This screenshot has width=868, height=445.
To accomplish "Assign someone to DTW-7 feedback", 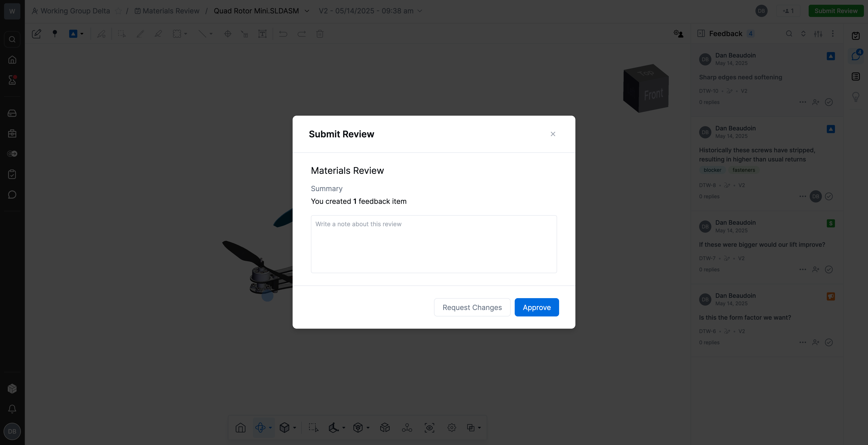I will tap(816, 269).
